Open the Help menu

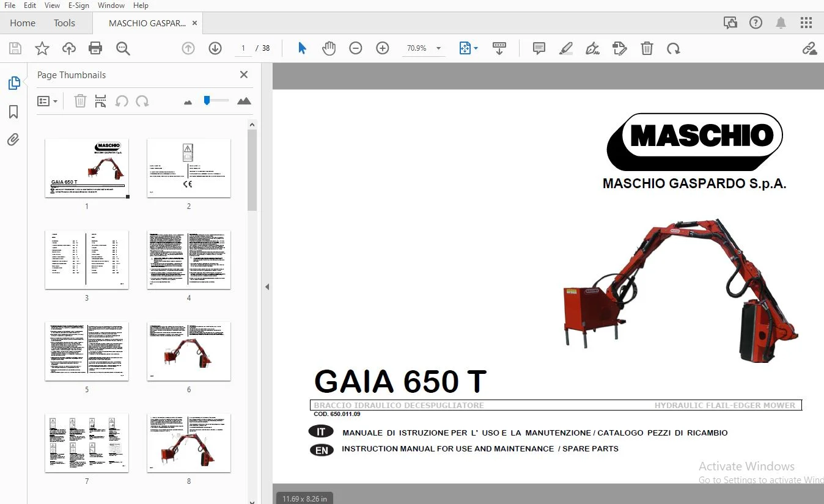(x=141, y=5)
